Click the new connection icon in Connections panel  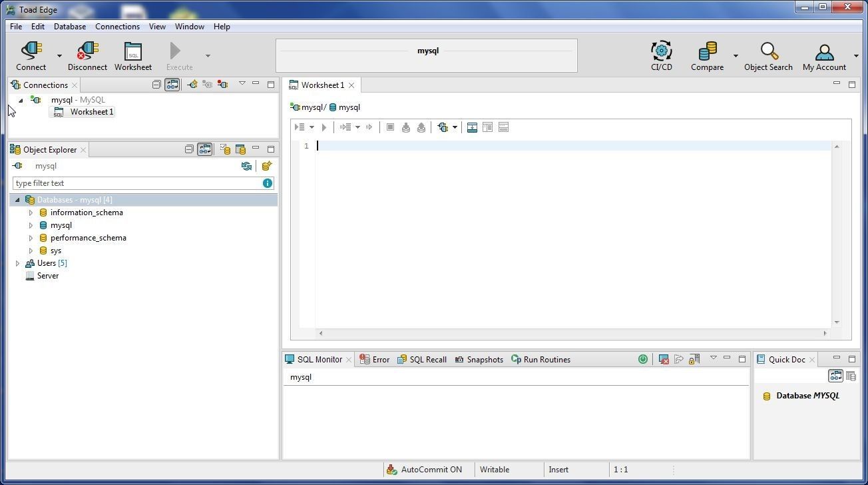(192, 85)
